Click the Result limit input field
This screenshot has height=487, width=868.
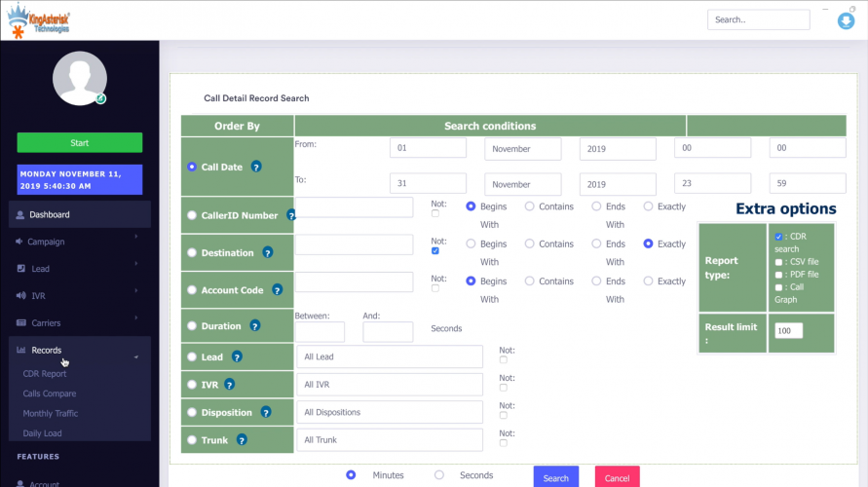788,331
